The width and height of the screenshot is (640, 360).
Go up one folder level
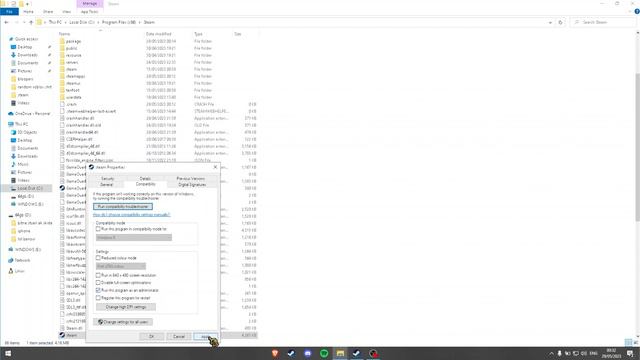click(31, 22)
